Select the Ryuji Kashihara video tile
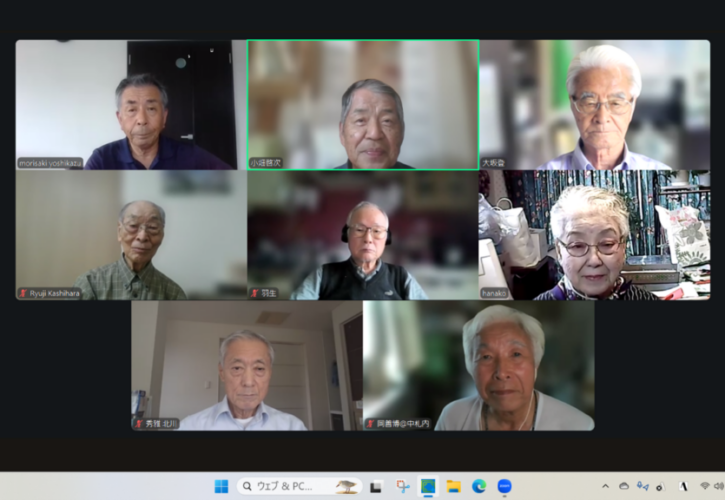 click(x=130, y=235)
